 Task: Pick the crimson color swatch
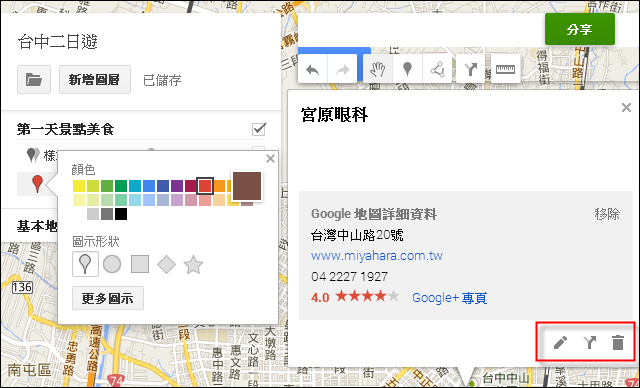tap(191, 186)
